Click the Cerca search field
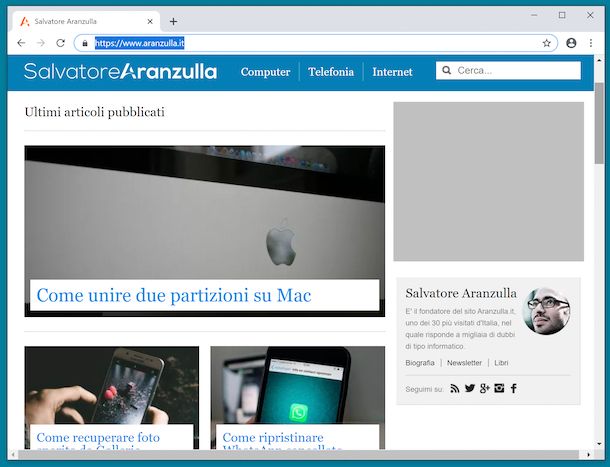 coord(508,70)
